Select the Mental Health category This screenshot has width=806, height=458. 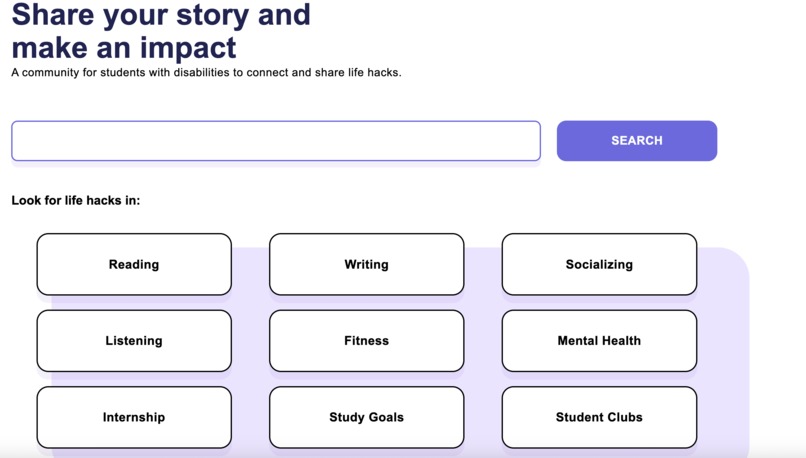click(599, 341)
